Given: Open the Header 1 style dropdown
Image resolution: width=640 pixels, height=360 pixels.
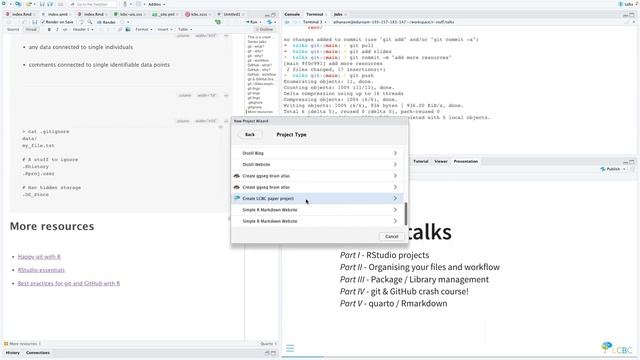Looking at the screenshot, I should pyautogui.click(x=83, y=29).
